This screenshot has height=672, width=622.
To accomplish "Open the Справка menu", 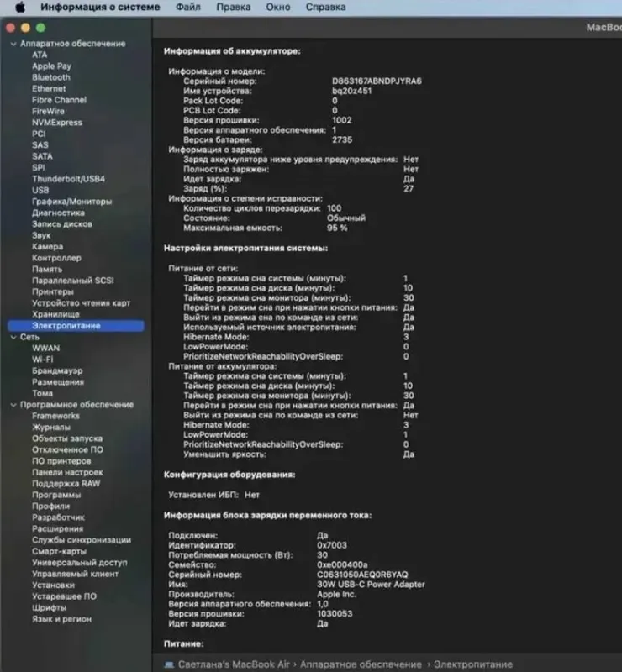I will (x=325, y=7).
